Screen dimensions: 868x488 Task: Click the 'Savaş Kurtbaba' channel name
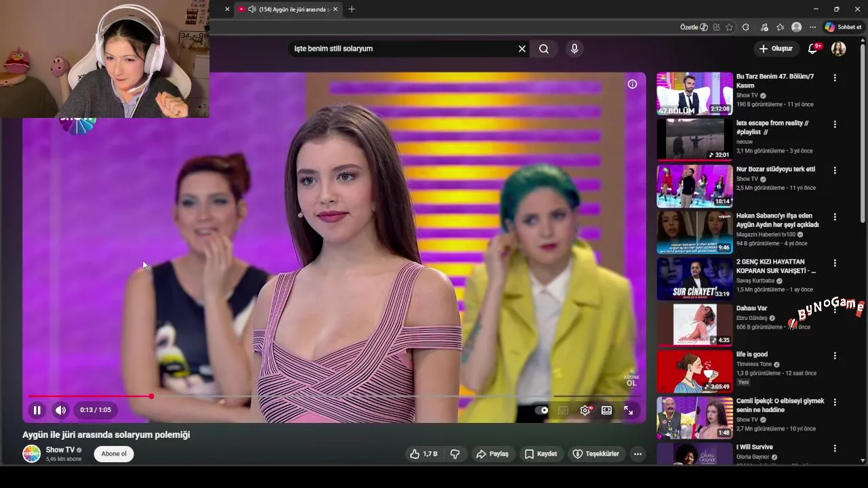[755, 281]
